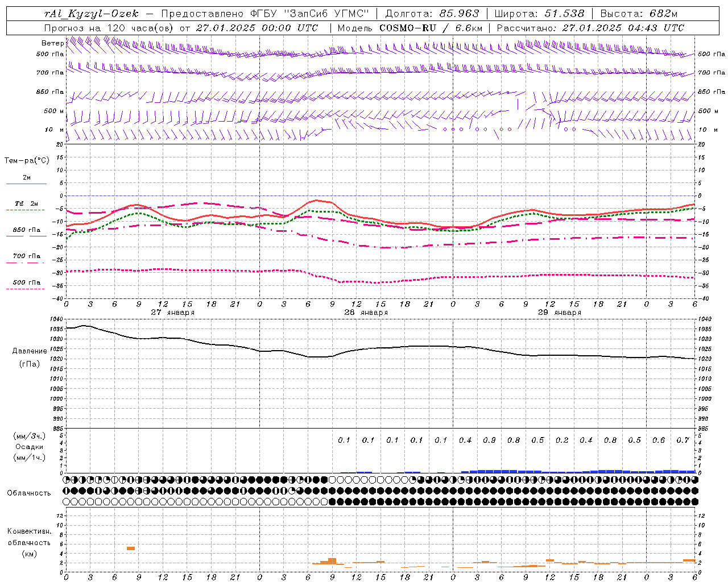Click the date label 28 января
728x582 pixels.
point(366,313)
